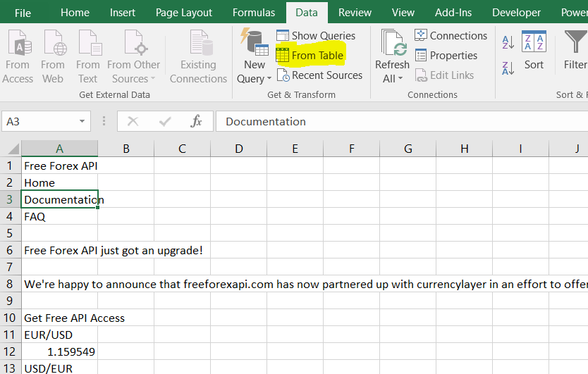Viewport: 588px width, 374px height.
Task: Expand the Name Box dropdown arrow
Action: coord(82,121)
